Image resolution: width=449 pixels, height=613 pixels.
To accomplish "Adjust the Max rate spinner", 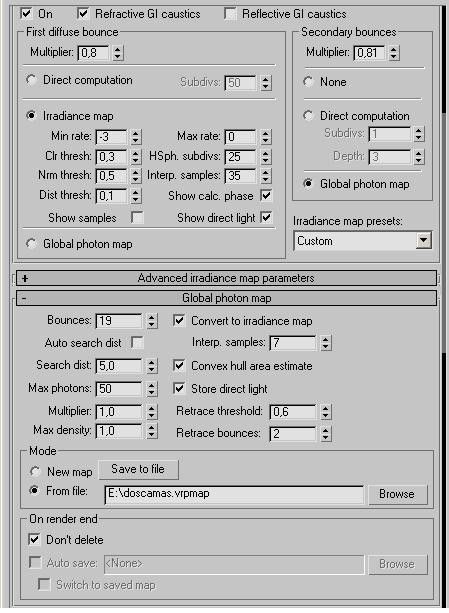I will (266, 137).
